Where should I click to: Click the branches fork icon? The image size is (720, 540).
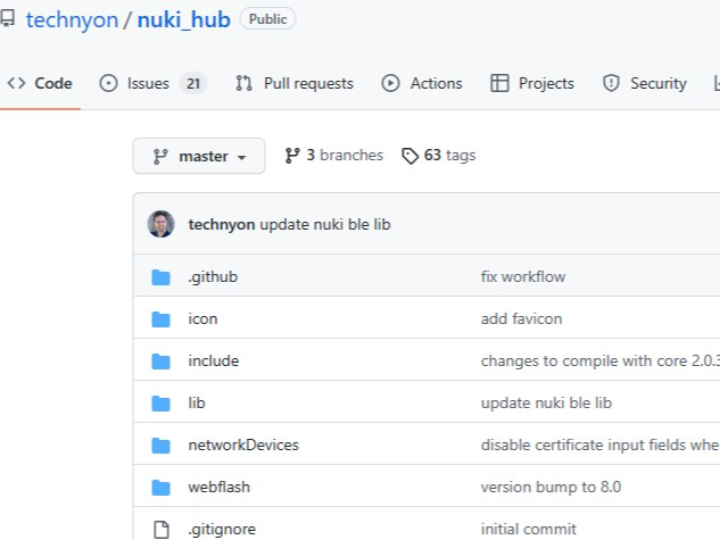point(292,156)
